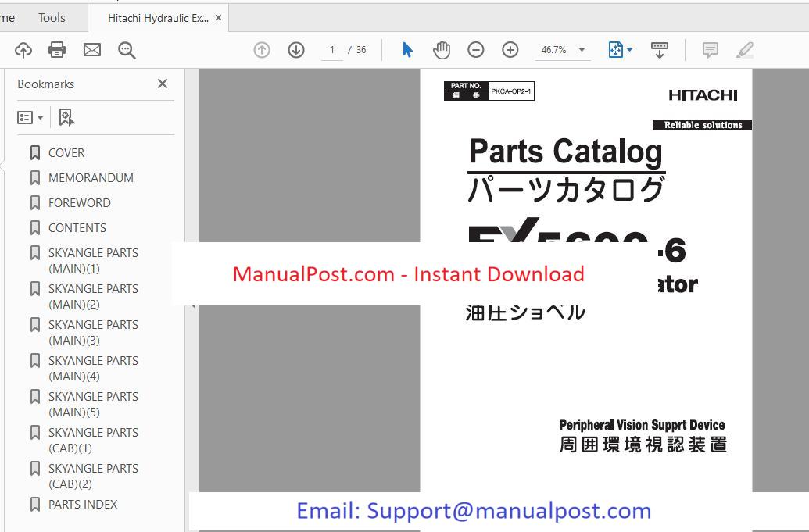The image size is (809, 532).
Task: Open the 46.7% zoom level dropdown
Action: click(x=582, y=50)
